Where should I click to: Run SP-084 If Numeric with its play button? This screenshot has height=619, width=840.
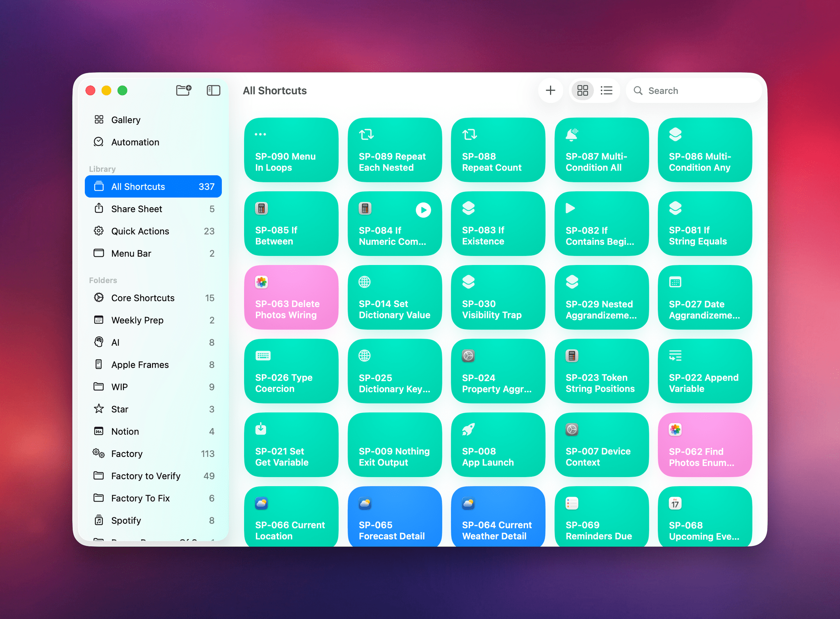pos(424,210)
